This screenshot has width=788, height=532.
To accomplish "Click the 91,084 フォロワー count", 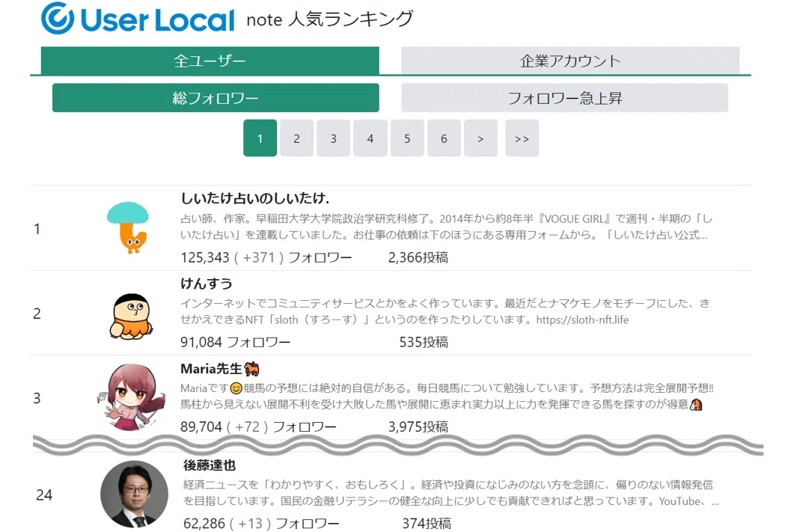I will (235, 343).
